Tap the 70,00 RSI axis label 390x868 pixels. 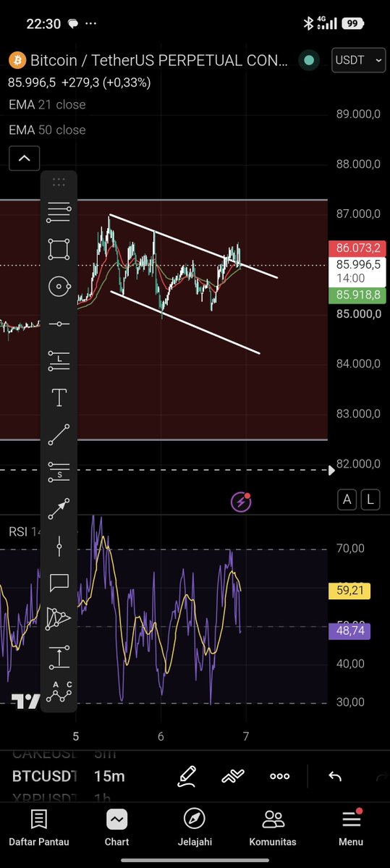(x=350, y=549)
